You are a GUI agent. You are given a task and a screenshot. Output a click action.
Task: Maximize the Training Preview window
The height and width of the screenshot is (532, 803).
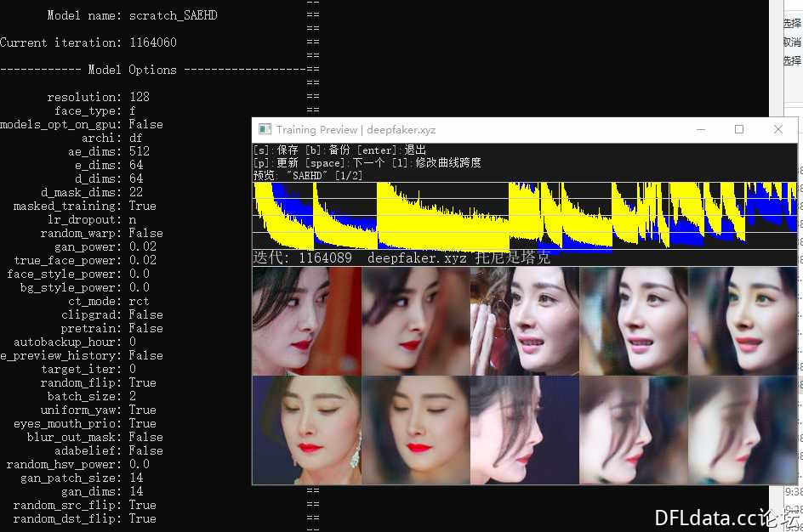click(x=739, y=130)
